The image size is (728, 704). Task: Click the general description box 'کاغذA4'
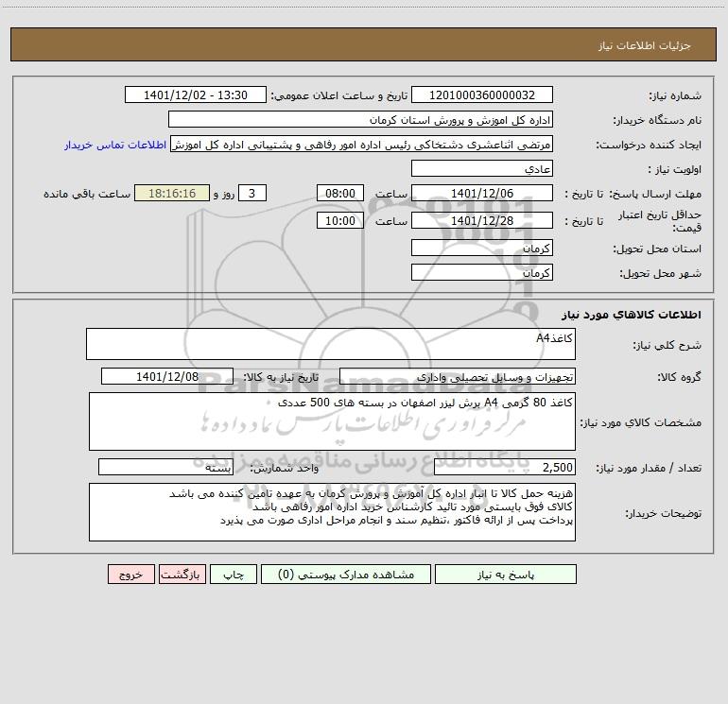click(331, 344)
